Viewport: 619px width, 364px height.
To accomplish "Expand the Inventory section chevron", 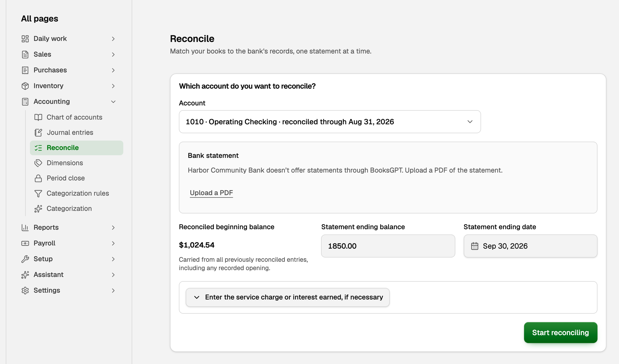I will coord(113,86).
